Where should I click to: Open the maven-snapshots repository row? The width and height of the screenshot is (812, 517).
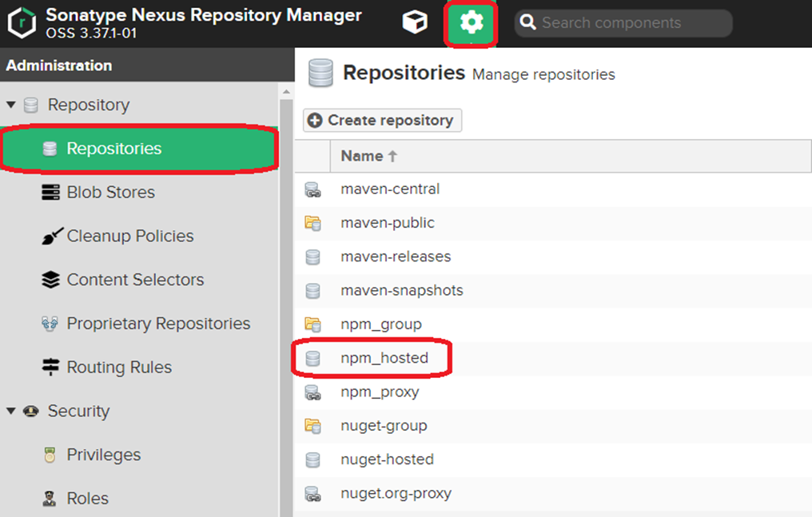pyautogui.click(x=553, y=290)
